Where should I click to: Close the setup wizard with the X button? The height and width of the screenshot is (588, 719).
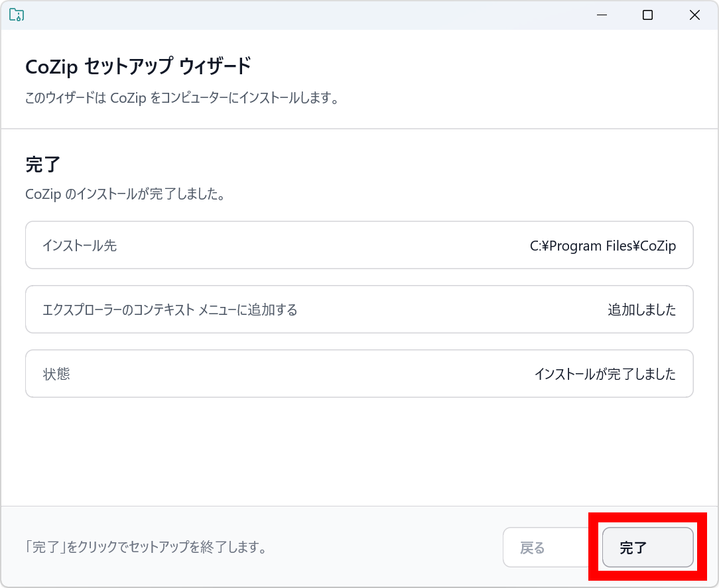point(694,15)
